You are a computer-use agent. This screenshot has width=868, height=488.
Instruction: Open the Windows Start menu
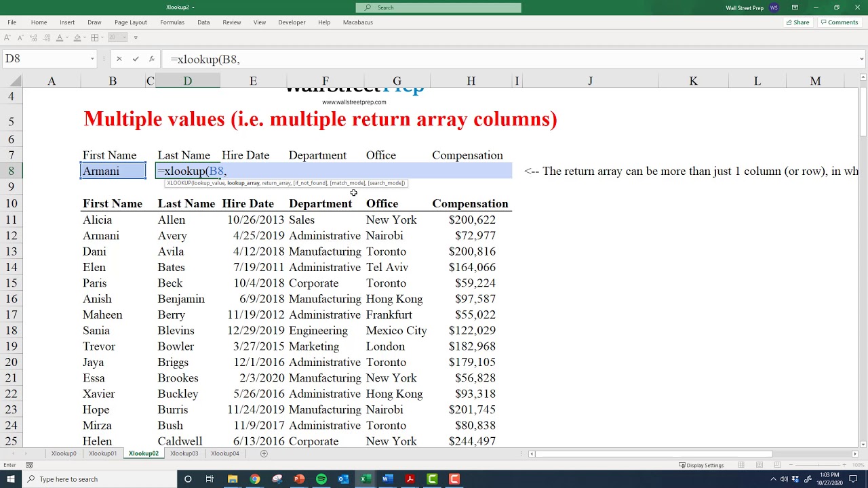pos(11,479)
